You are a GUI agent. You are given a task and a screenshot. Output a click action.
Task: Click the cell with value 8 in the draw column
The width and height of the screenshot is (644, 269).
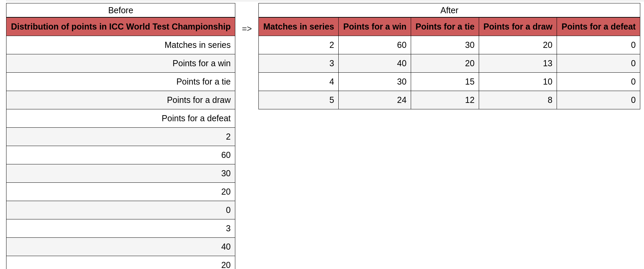518,100
